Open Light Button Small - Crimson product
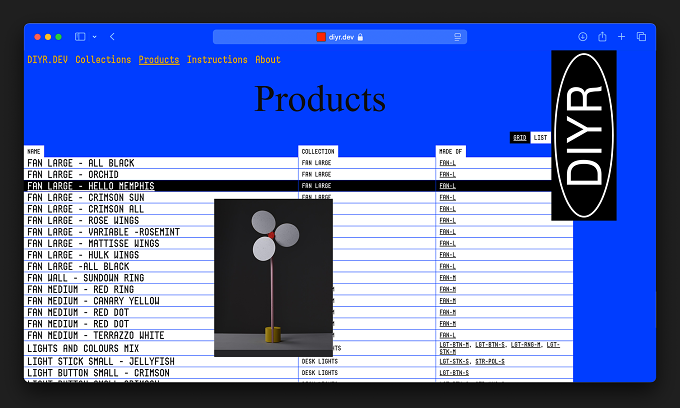 (98, 373)
